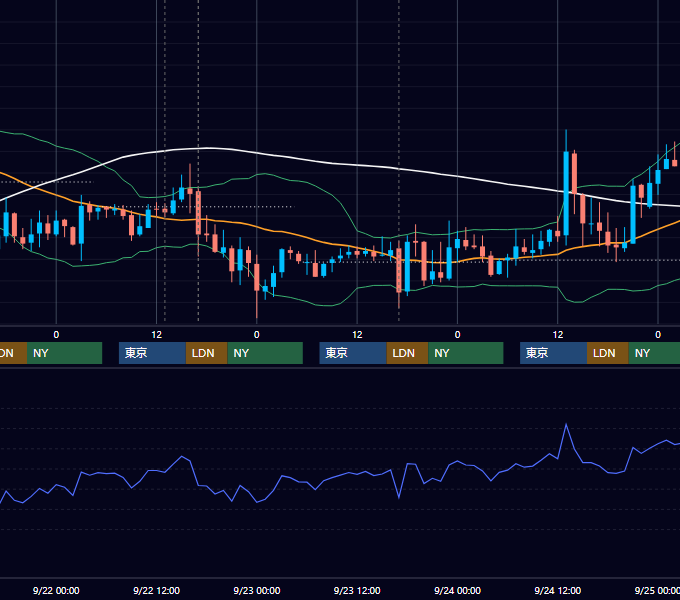Viewport: 680px width, 600px height.
Task: Select the NY session block under 9/22 00:00
Action: (x=64, y=353)
